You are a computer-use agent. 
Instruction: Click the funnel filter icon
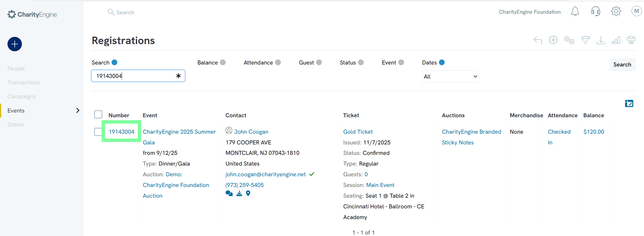[x=585, y=40]
